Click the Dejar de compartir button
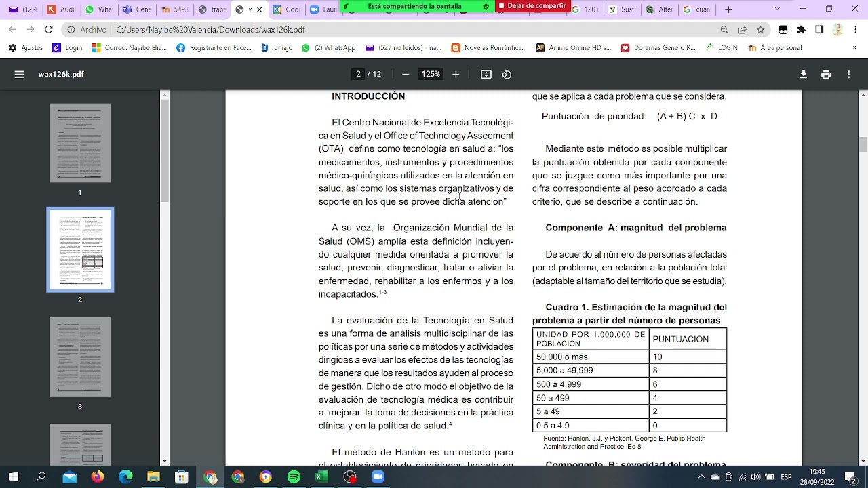The width and height of the screenshot is (868, 488). tap(532, 6)
